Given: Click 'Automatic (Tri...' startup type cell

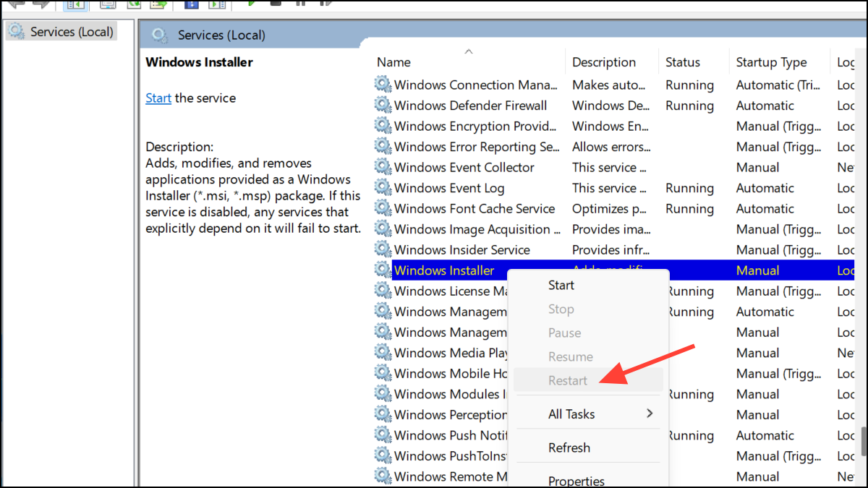Looking at the screenshot, I should [x=778, y=85].
